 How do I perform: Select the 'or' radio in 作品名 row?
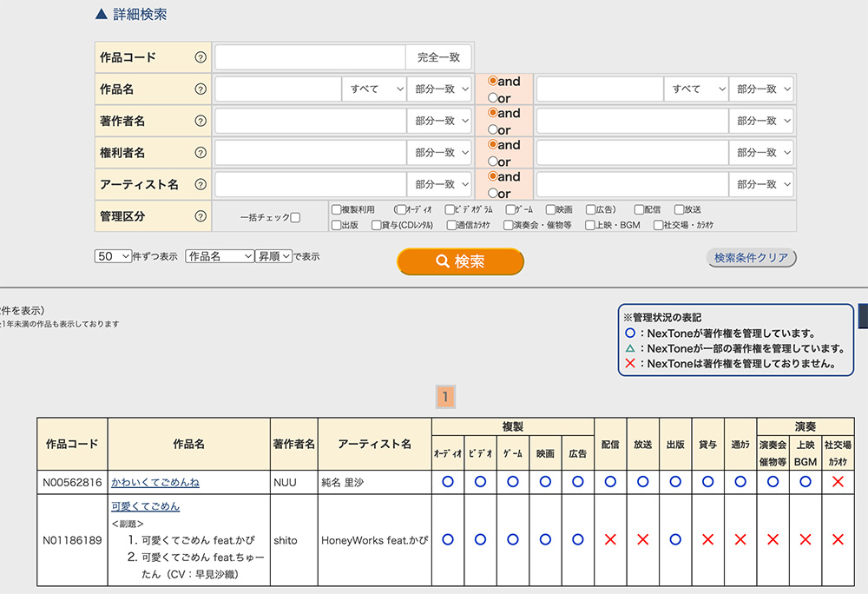pyautogui.click(x=493, y=99)
